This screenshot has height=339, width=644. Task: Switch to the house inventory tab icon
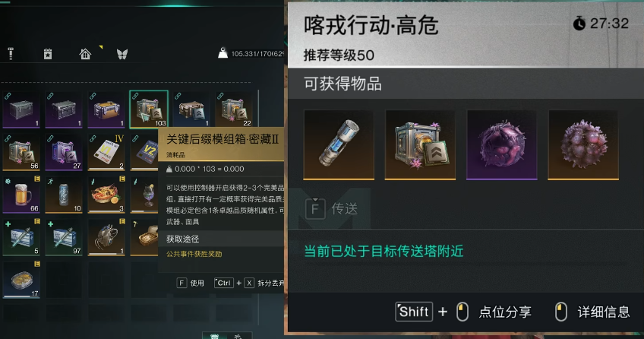tap(85, 54)
